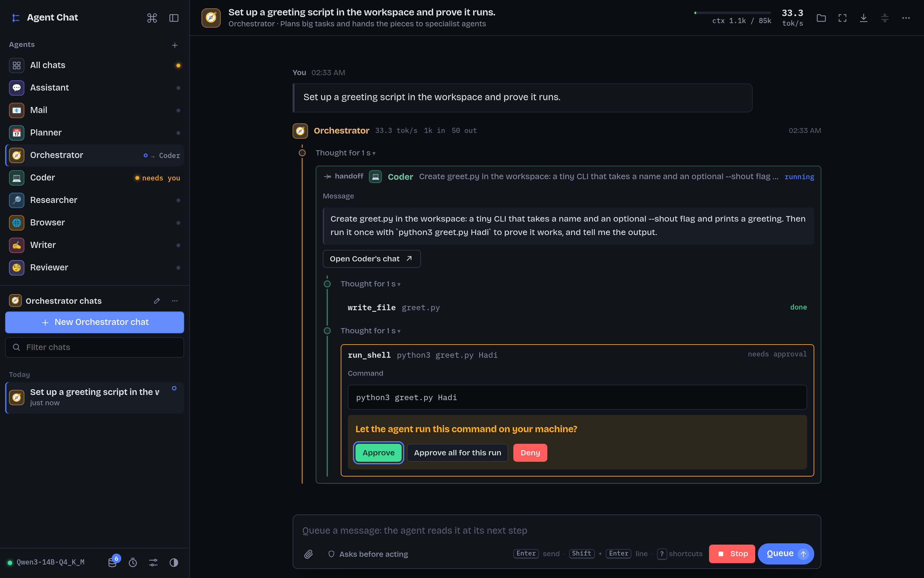924x578 pixels.
Task: Select All chats in Agents list
Action: point(95,66)
